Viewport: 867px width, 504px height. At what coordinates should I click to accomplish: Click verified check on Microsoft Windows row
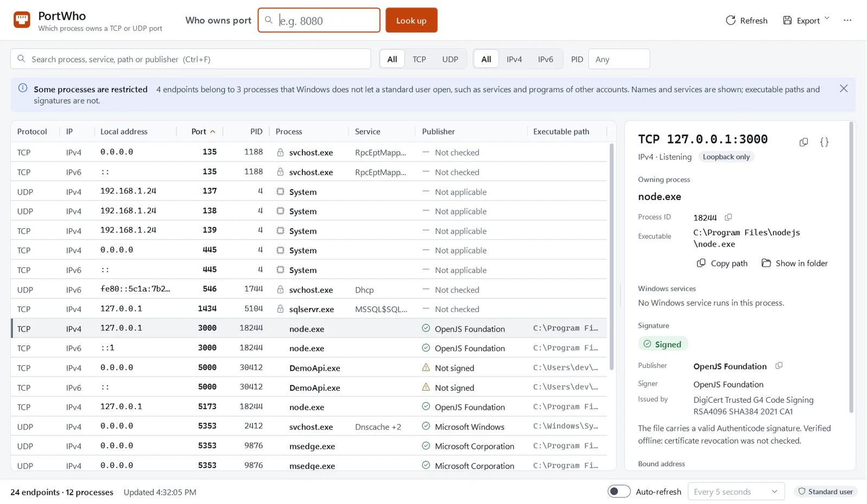tap(426, 426)
